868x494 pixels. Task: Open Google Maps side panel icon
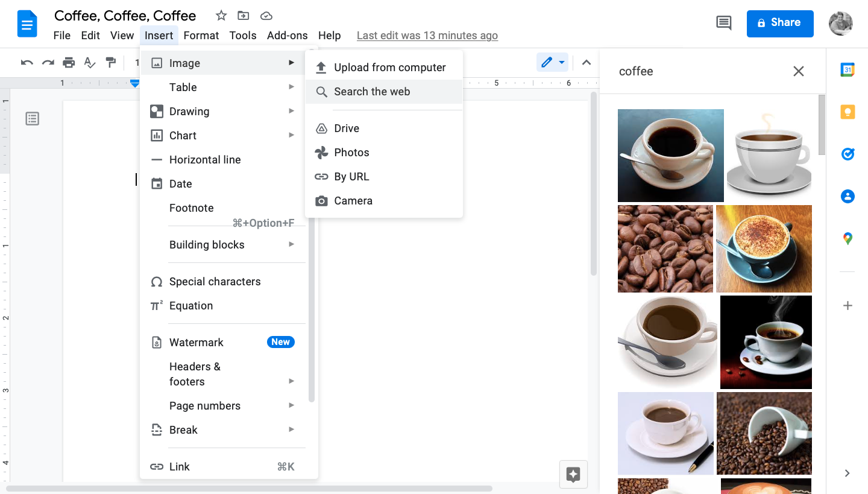pyautogui.click(x=848, y=239)
